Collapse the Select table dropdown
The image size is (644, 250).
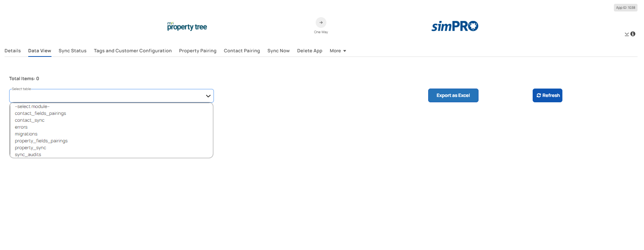pos(111,96)
